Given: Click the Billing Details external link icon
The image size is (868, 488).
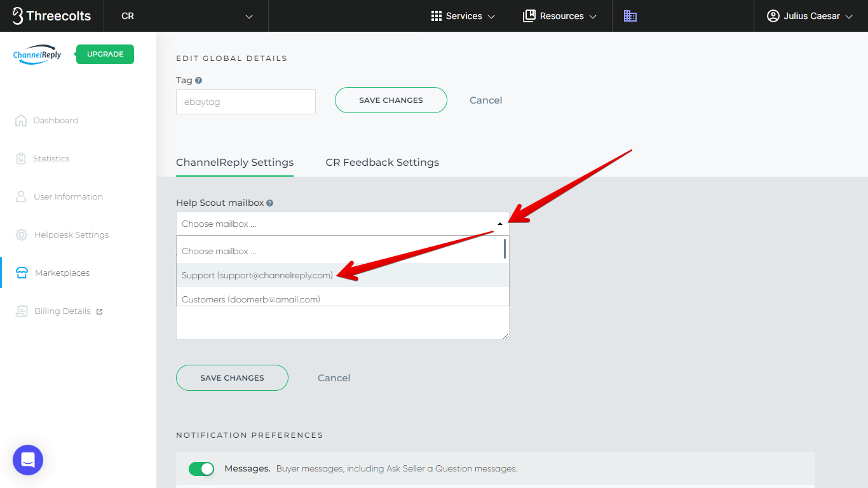Looking at the screenshot, I should [99, 311].
